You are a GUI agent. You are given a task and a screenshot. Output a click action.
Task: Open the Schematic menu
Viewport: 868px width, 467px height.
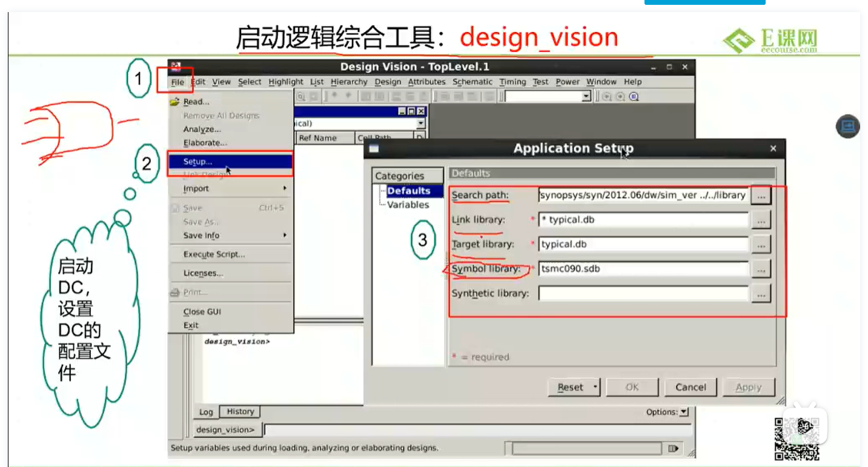pyautogui.click(x=472, y=82)
